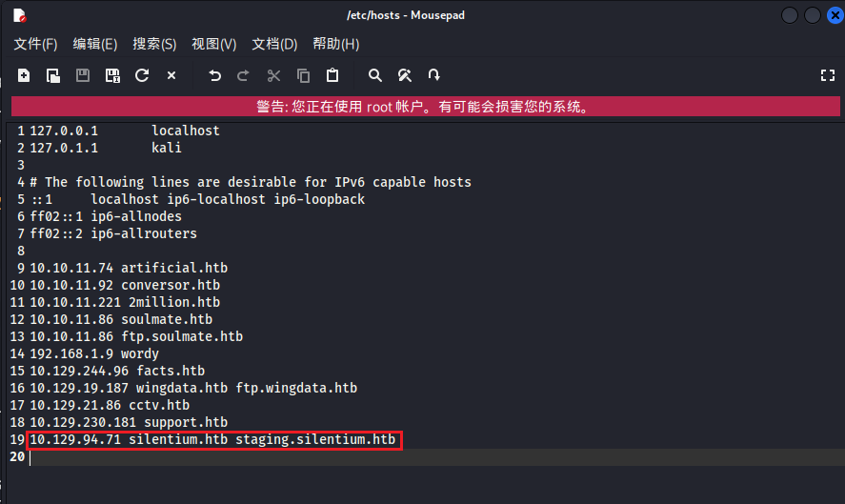This screenshot has width=845, height=504.
Task: Expand the 视图(V) menu
Action: point(214,44)
